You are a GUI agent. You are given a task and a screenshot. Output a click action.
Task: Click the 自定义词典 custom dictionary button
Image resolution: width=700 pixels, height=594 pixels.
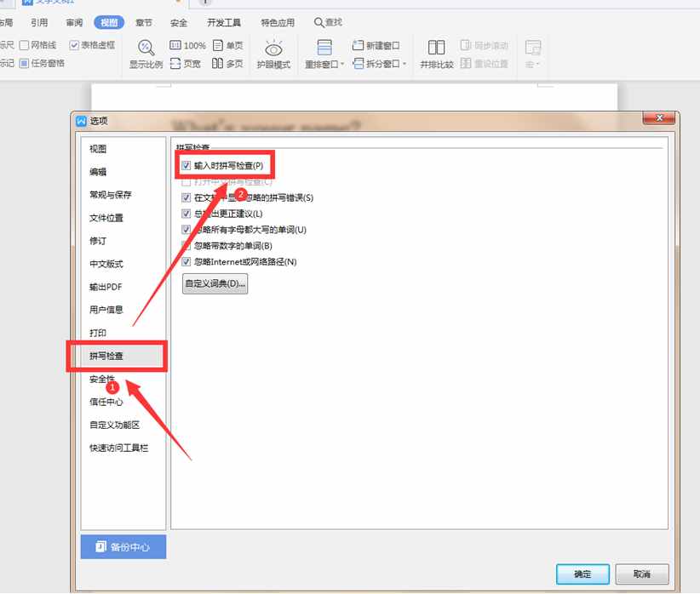pyautogui.click(x=215, y=283)
